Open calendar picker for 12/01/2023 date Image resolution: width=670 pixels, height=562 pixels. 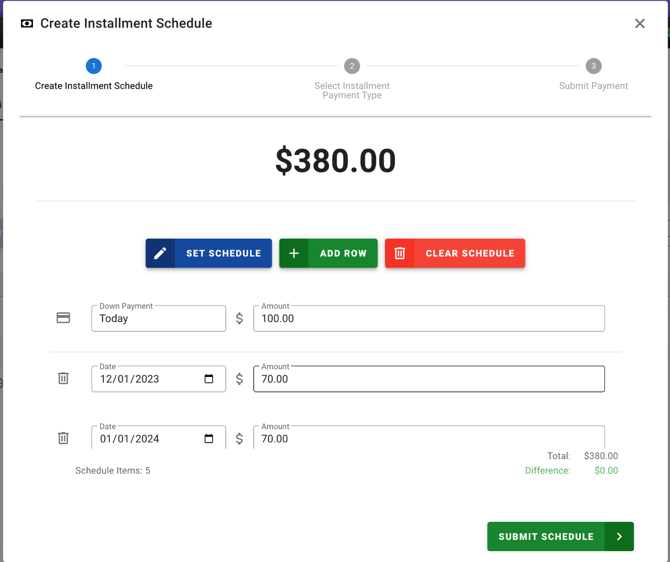pyautogui.click(x=209, y=379)
